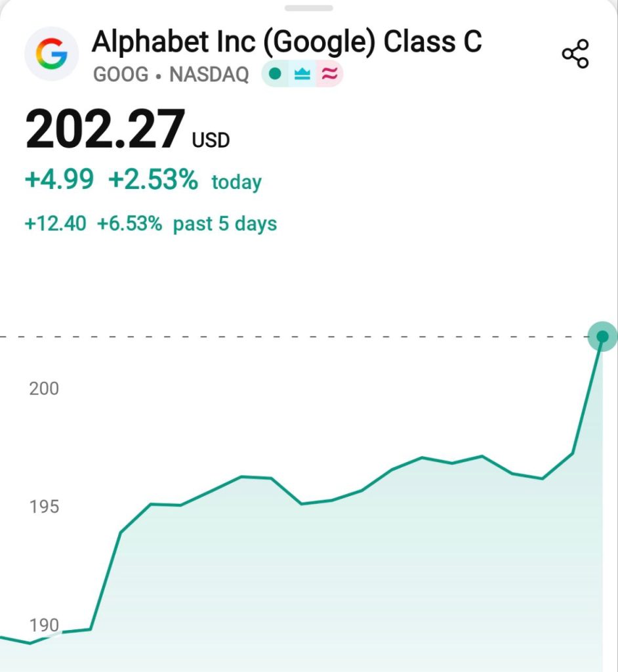Tap the +4.99 today gain value
Viewport: 618px width, 672px height.
pos(59,179)
